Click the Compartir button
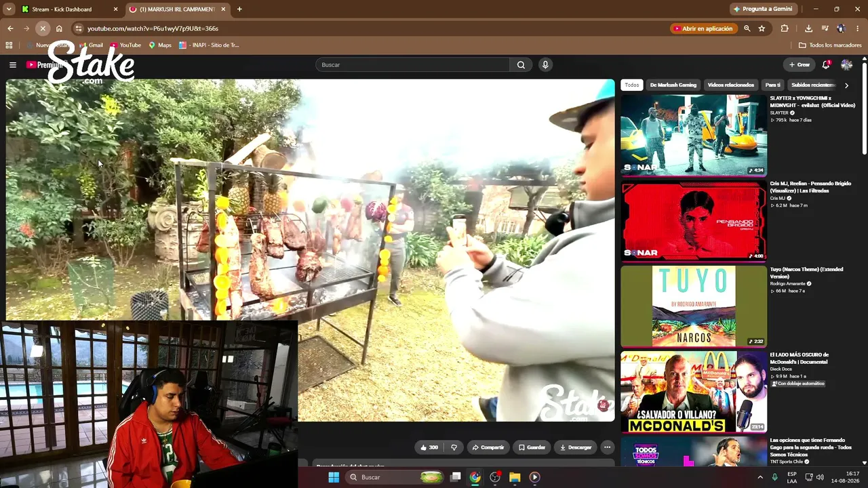 click(x=488, y=447)
